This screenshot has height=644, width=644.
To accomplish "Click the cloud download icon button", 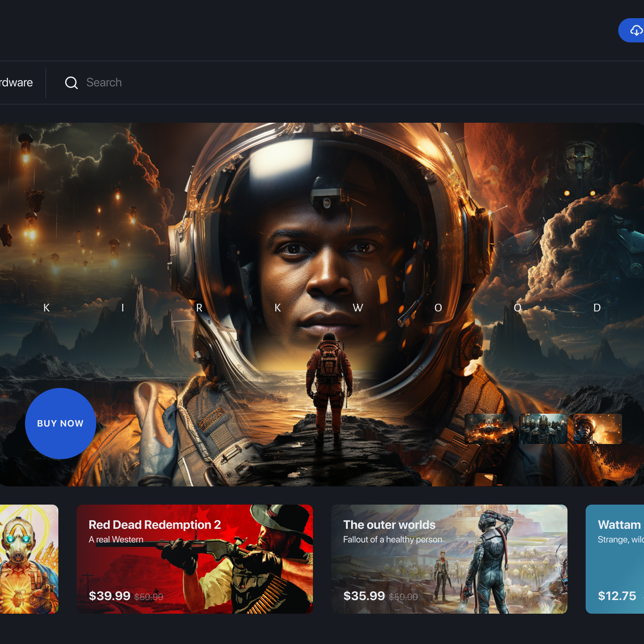I will 632,30.
